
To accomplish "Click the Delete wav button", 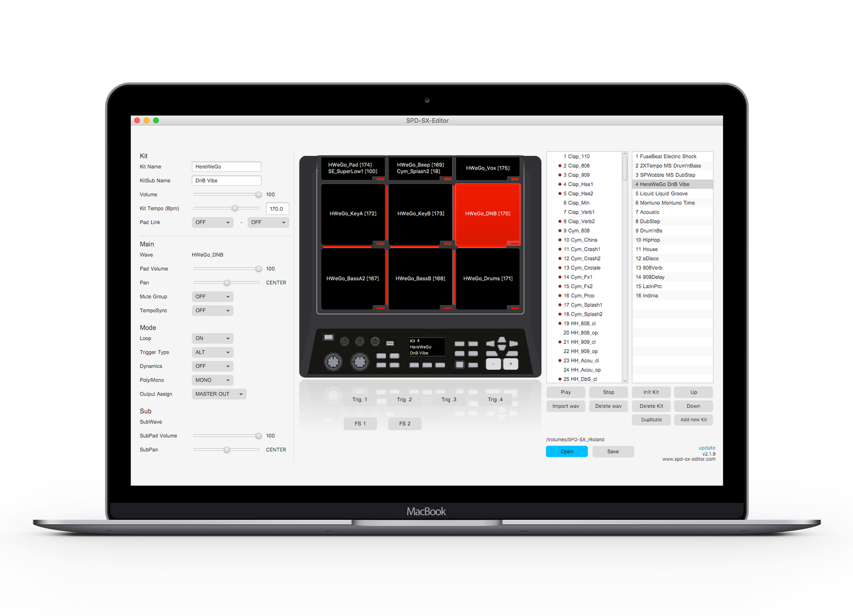I will point(609,406).
